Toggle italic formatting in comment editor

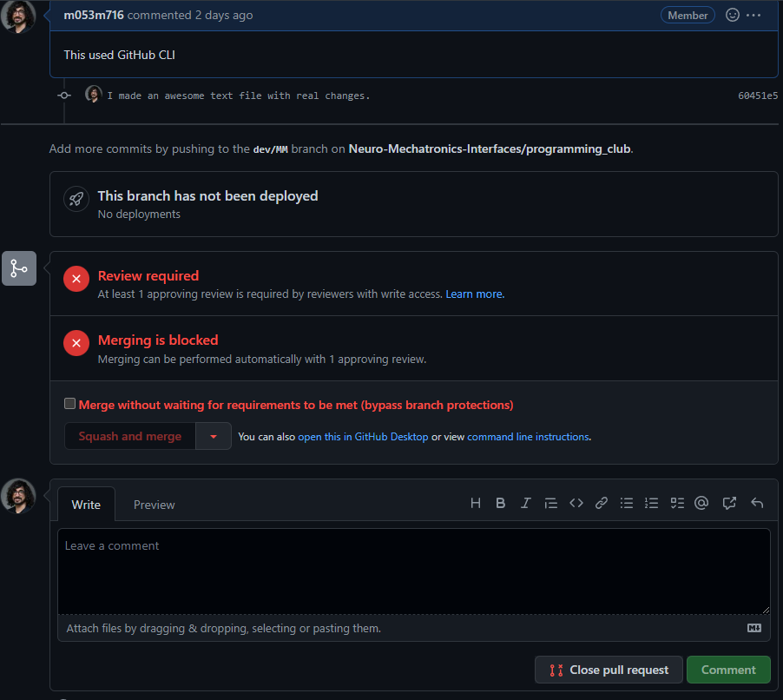click(525, 503)
